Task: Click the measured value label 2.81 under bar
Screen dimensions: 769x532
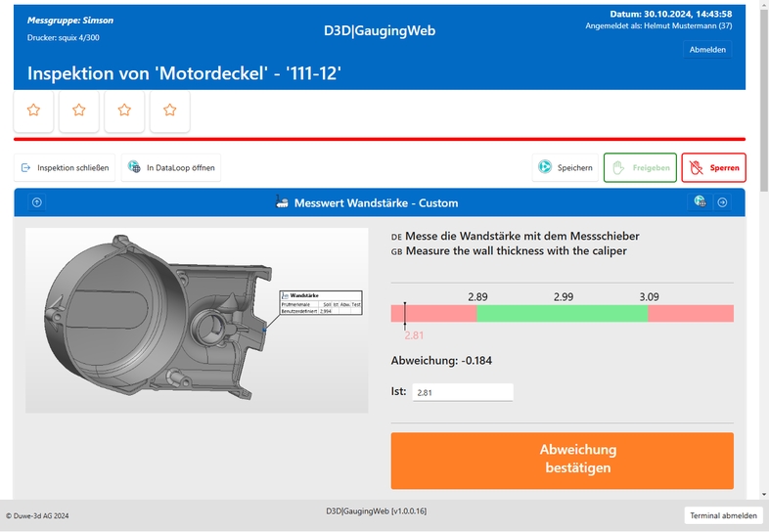Action: 414,335
